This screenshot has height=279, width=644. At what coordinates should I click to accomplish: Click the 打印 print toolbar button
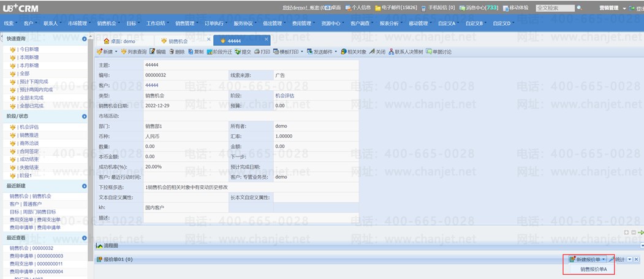tap(262, 52)
